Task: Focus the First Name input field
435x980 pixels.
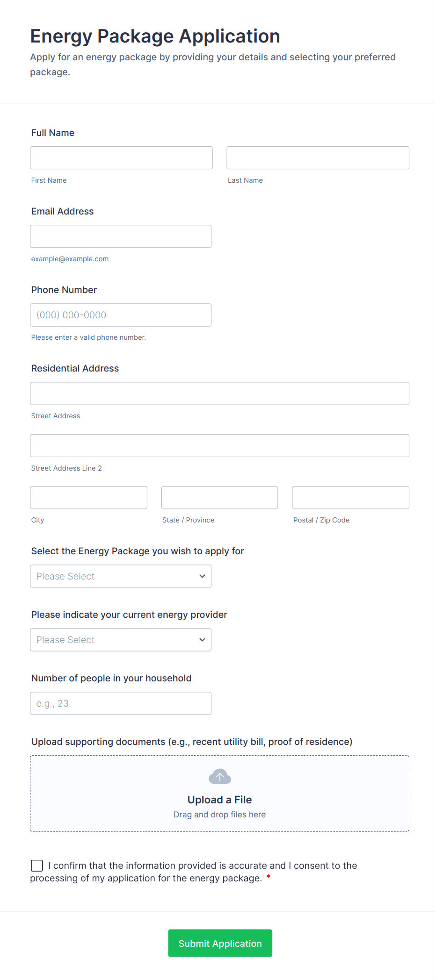Action: click(121, 158)
